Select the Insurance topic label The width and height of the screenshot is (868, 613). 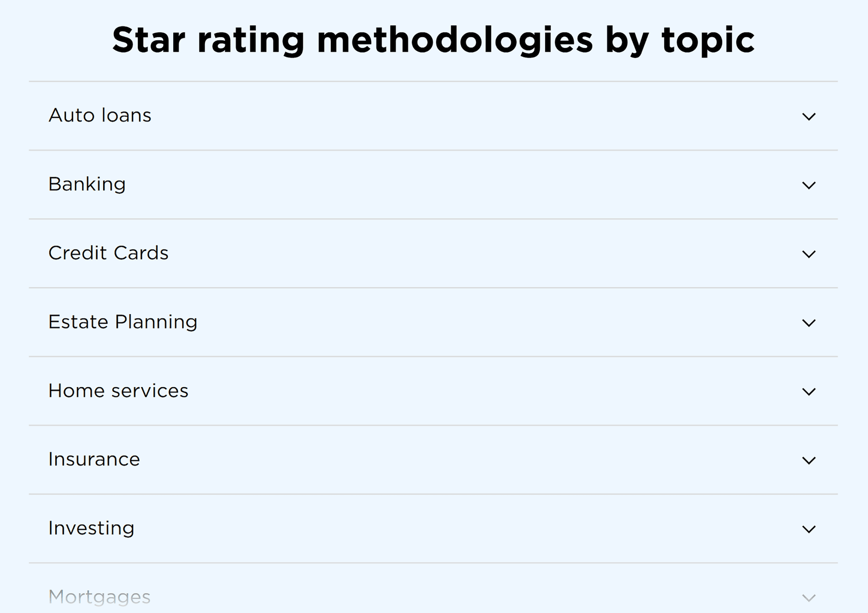coord(94,459)
